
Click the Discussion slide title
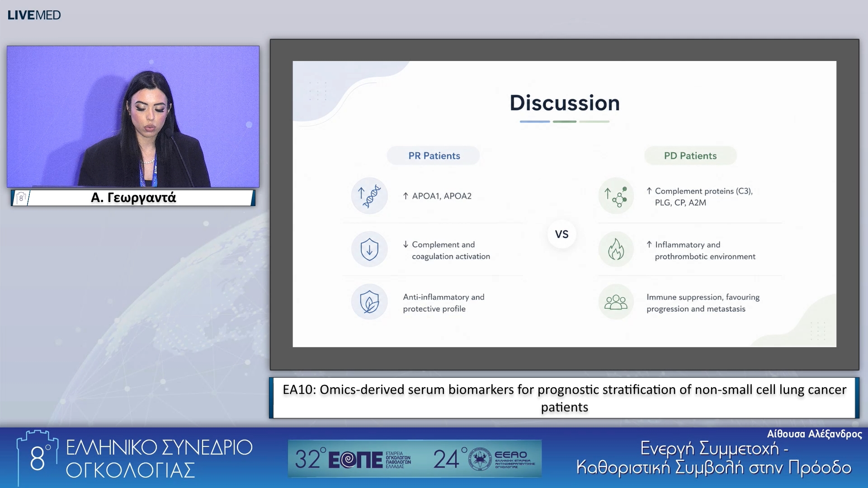(x=565, y=103)
